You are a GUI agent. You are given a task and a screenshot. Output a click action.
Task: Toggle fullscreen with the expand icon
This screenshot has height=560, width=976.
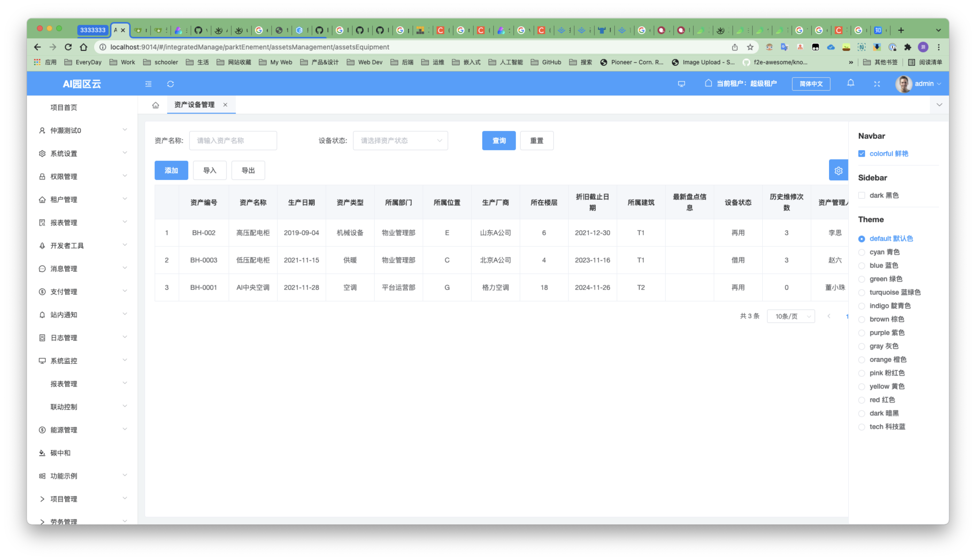click(877, 84)
